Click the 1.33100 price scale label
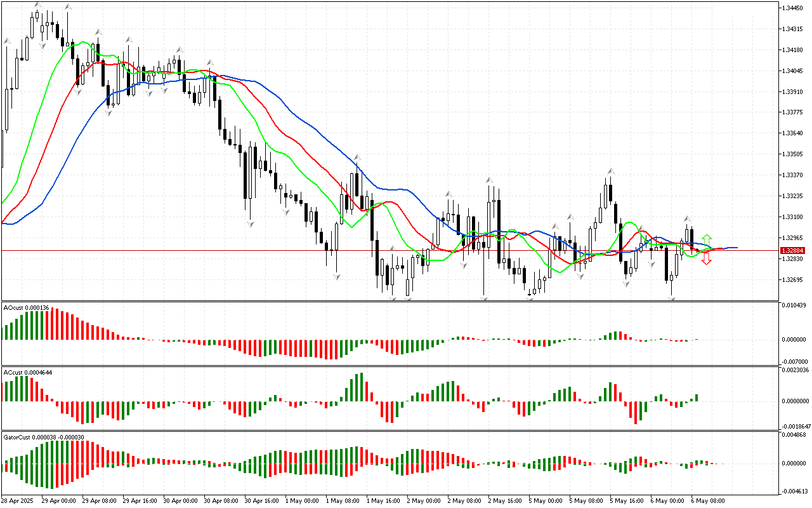Image resolution: width=812 pixels, height=508 pixels. pos(793,217)
